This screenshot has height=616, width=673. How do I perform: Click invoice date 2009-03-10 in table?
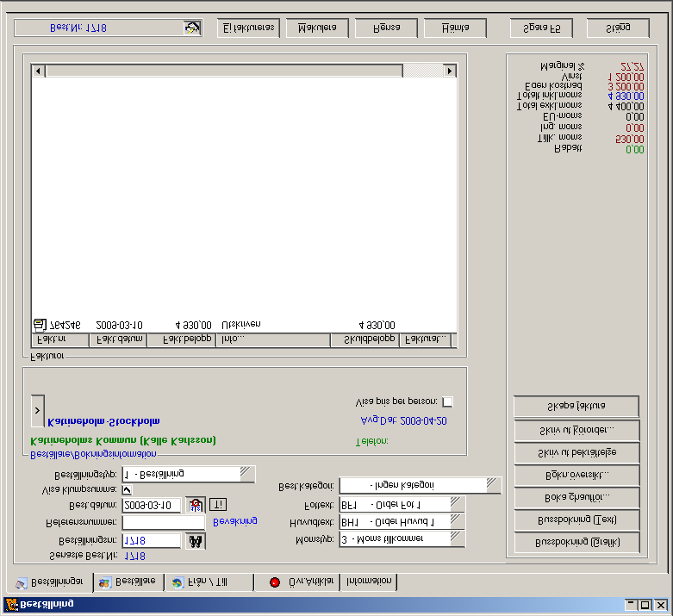(x=119, y=326)
